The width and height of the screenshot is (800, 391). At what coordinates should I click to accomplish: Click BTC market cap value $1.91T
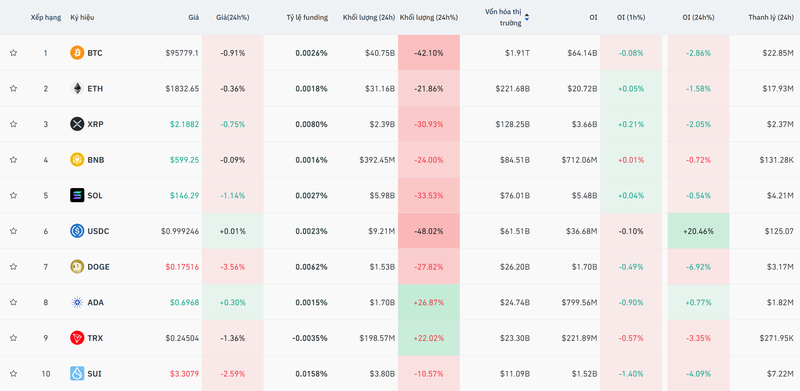pos(517,53)
